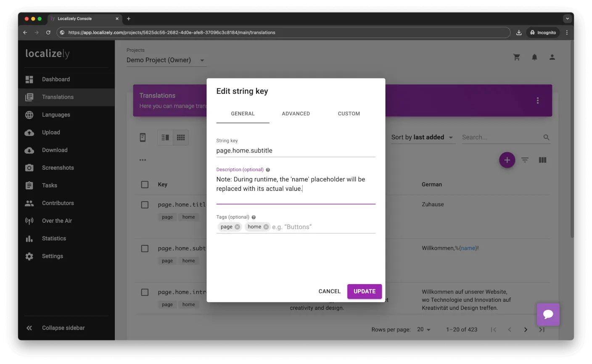
Task: Open the chat support widget
Action: coord(548,314)
